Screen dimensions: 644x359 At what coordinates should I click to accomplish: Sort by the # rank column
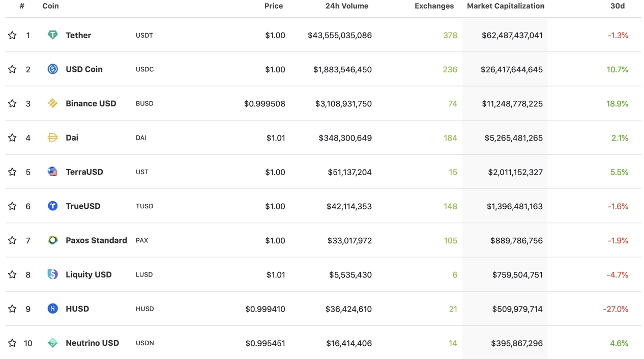coord(22,6)
